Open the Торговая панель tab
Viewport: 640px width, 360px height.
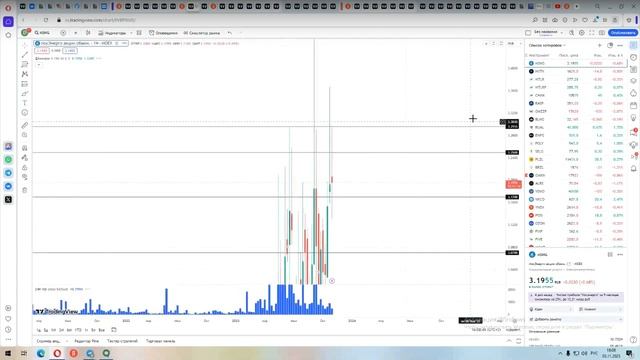pyautogui.click(x=161, y=341)
